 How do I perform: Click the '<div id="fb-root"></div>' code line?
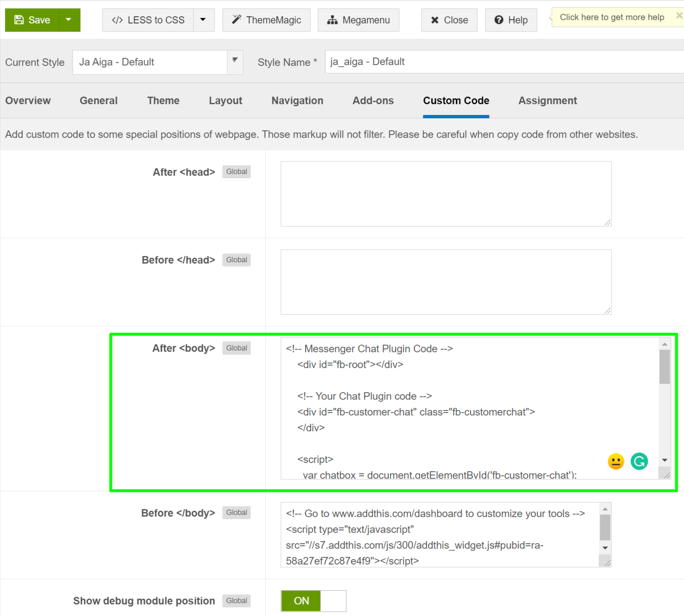350,365
